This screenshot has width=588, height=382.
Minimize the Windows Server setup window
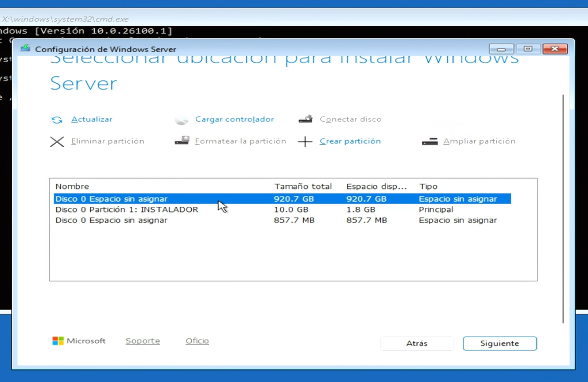[x=501, y=49]
